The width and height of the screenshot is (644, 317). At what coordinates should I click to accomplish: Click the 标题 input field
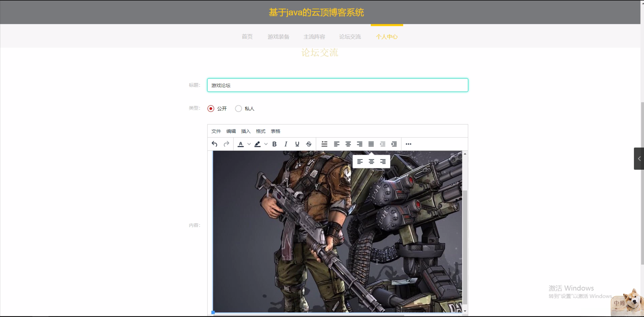pos(337,85)
